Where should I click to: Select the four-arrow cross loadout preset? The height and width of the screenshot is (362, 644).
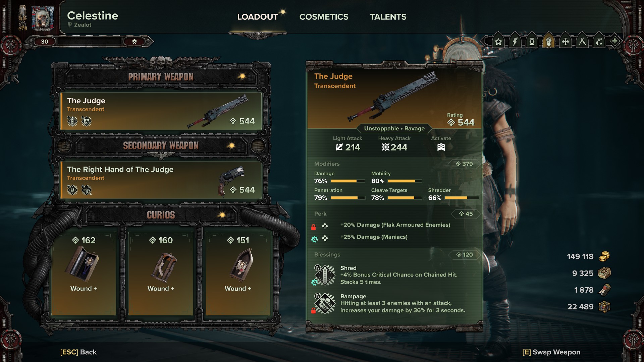(566, 42)
